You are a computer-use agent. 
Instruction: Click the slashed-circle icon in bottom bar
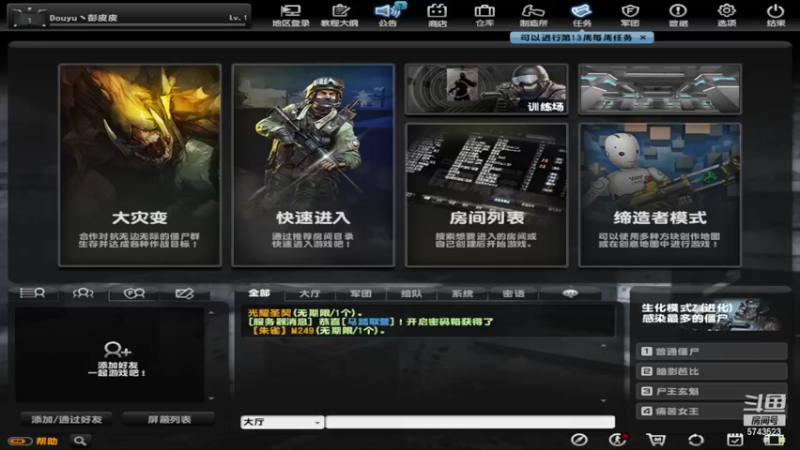(x=579, y=439)
